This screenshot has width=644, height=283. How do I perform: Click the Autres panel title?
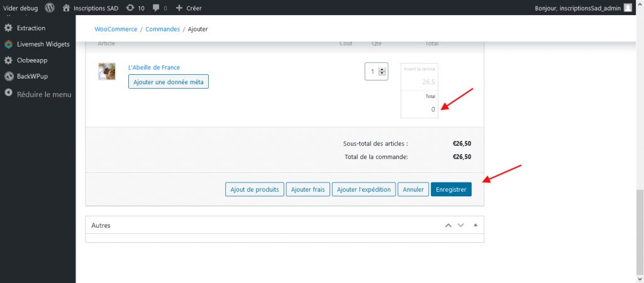click(x=101, y=226)
